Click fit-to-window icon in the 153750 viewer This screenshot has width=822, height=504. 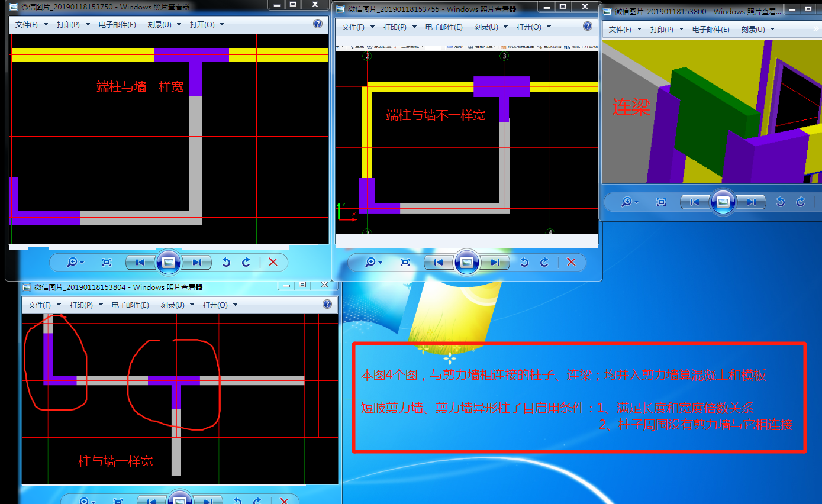pyautogui.click(x=107, y=262)
